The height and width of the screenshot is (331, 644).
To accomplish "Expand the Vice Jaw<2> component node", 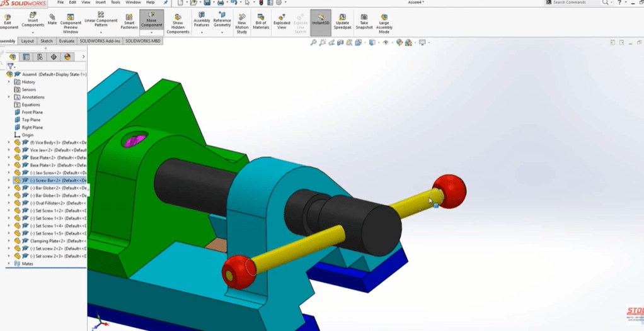I will click(x=9, y=150).
